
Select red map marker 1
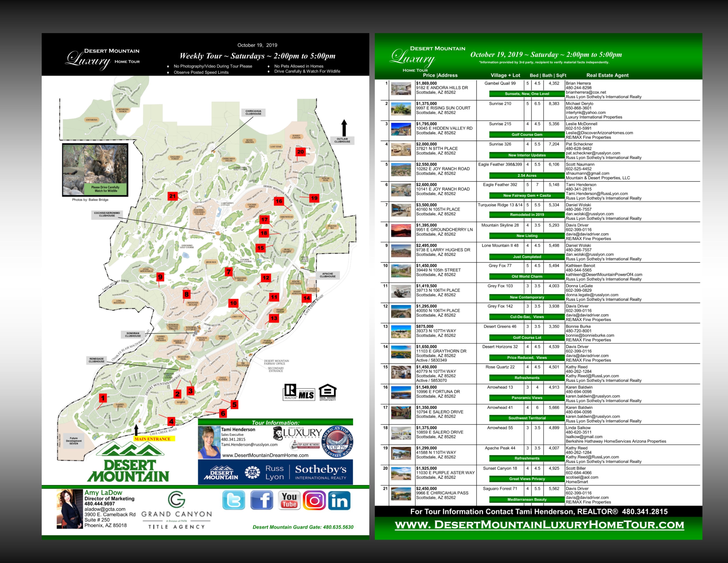[103, 398]
